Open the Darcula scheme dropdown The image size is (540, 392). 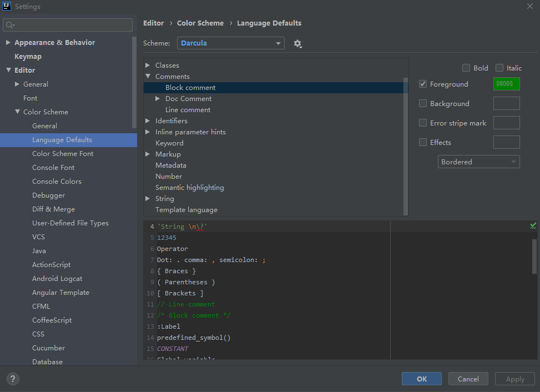pos(230,43)
